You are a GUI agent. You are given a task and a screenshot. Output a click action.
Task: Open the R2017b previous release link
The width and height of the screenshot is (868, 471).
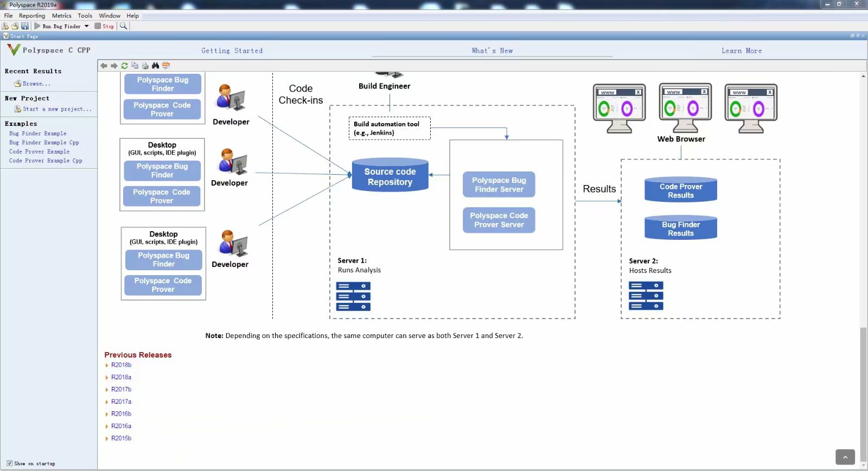121,390
